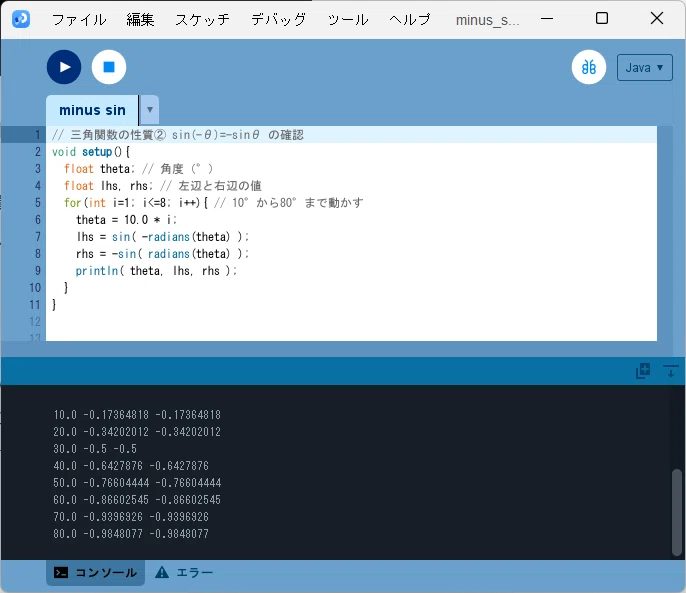The height and width of the screenshot is (593, 686).
Task: Open the tab arrow menu beside minus_sin
Action: (x=150, y=109)
